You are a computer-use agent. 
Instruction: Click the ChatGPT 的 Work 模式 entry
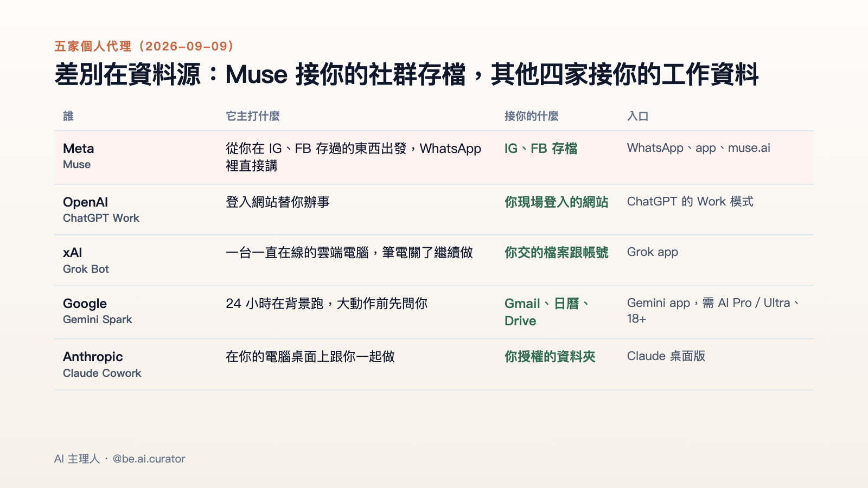point(691,202)
